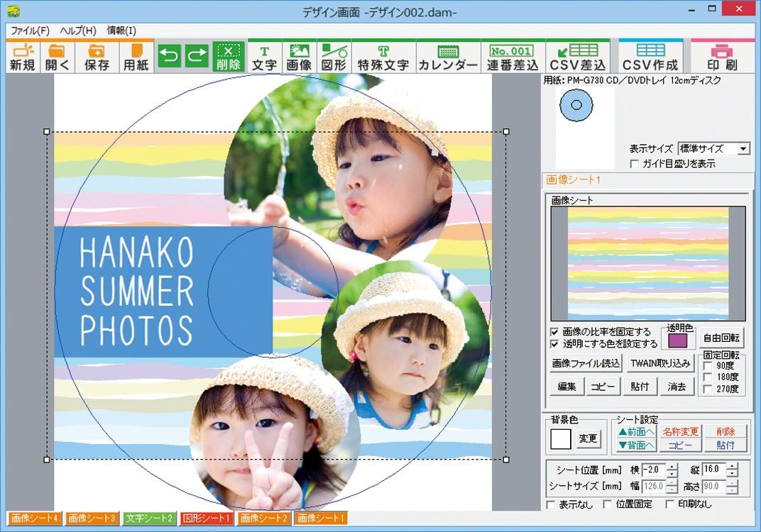Click 消去 erase button
Screen dimensions: 761x532
click(x=677, y=387)
